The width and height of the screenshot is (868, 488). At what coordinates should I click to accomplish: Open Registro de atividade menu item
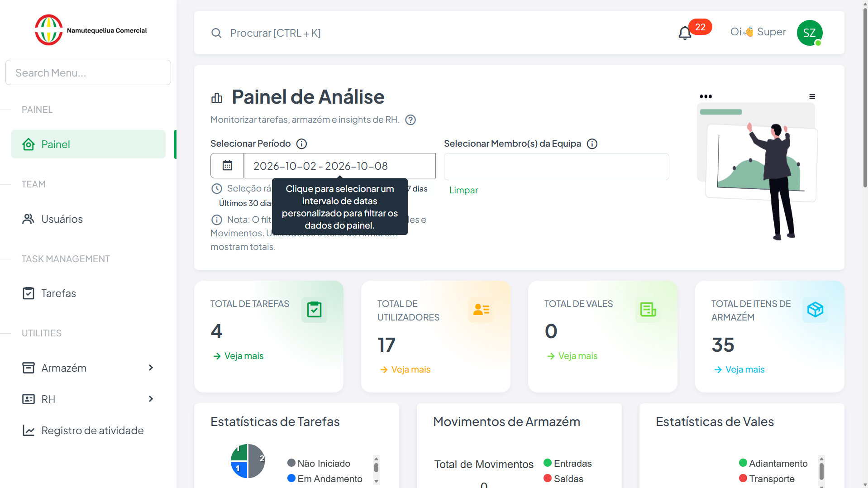88,431
